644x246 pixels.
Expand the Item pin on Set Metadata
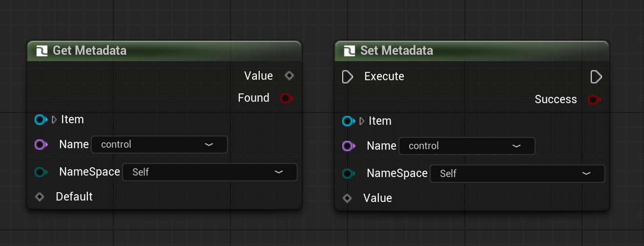click(x=362, y=121)
